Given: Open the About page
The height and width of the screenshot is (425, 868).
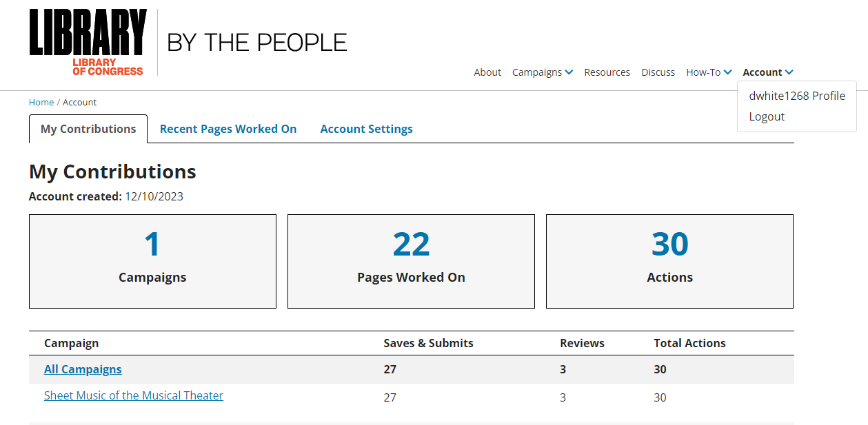Looking at the screenshot, I should [487, 72].
